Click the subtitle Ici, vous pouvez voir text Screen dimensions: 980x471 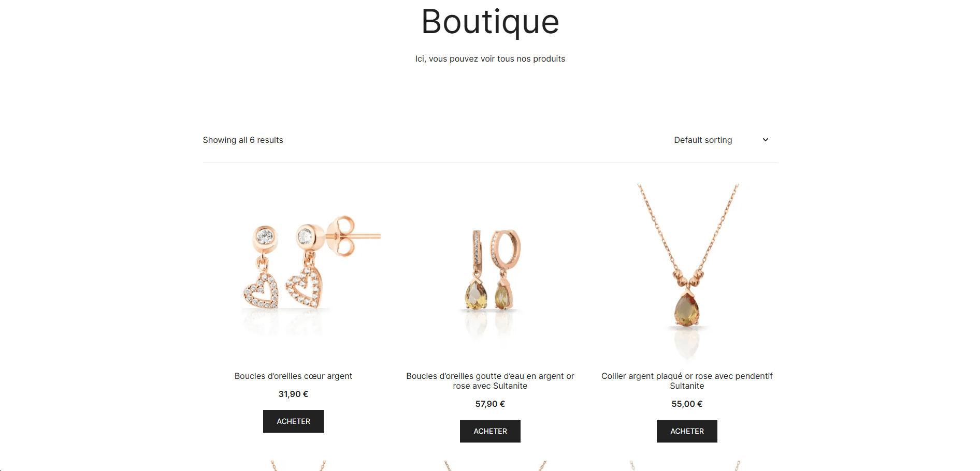tap(490, 59)
